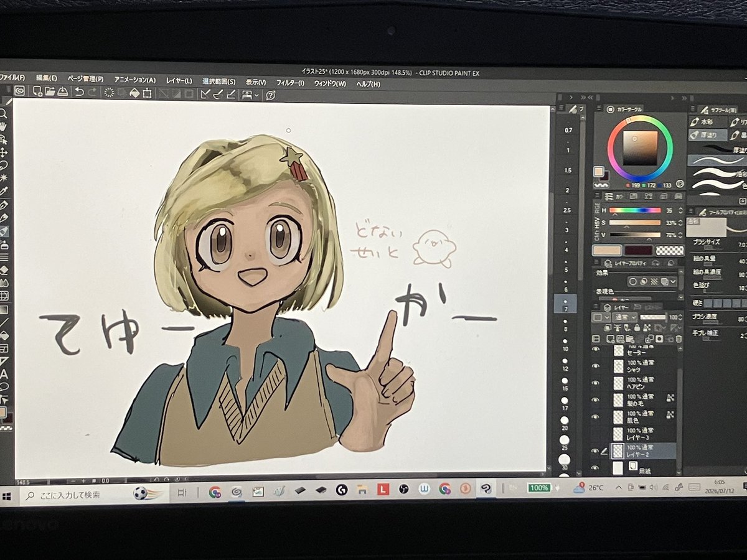Hide the 髪の毛 layer using eye icon
The image size is (747, 560).
(596, 399)
